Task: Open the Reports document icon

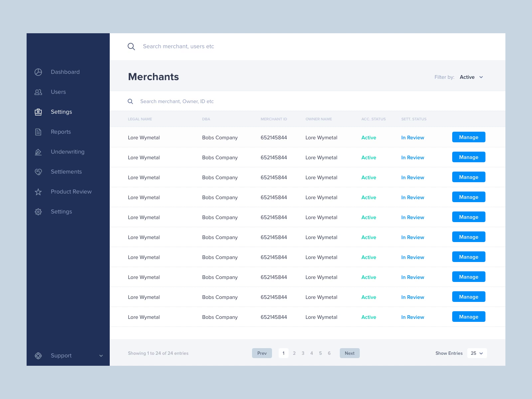Action: point(38,132)
